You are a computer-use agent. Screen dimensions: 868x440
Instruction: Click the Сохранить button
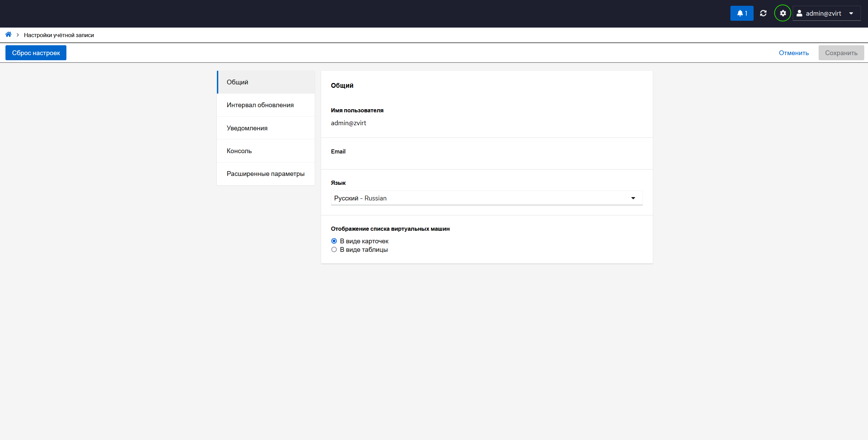point(841,53)
